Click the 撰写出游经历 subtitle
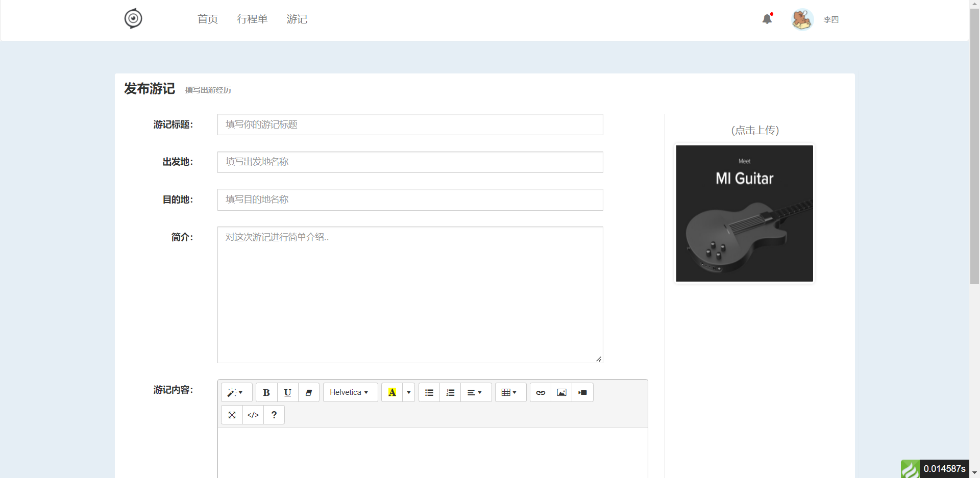 (x=208, y=90)
